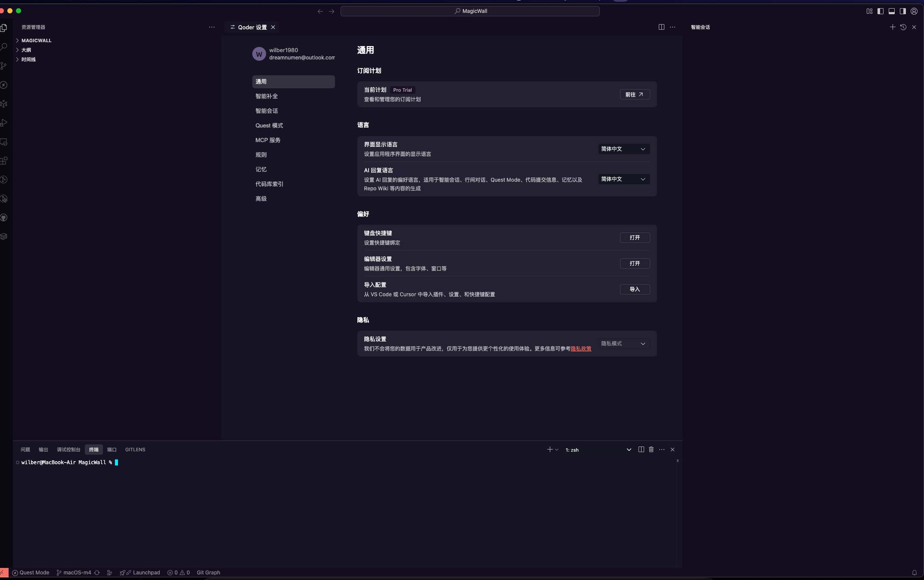Toggle the bottom panel visibility

[x=892, y=11]
